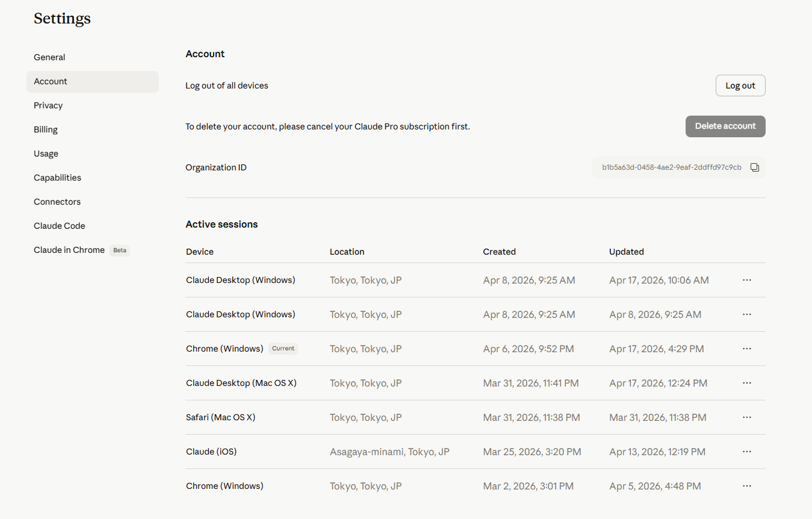Click the Delete account button
This screenshot has height=519, width=812.
pos(725,126)
